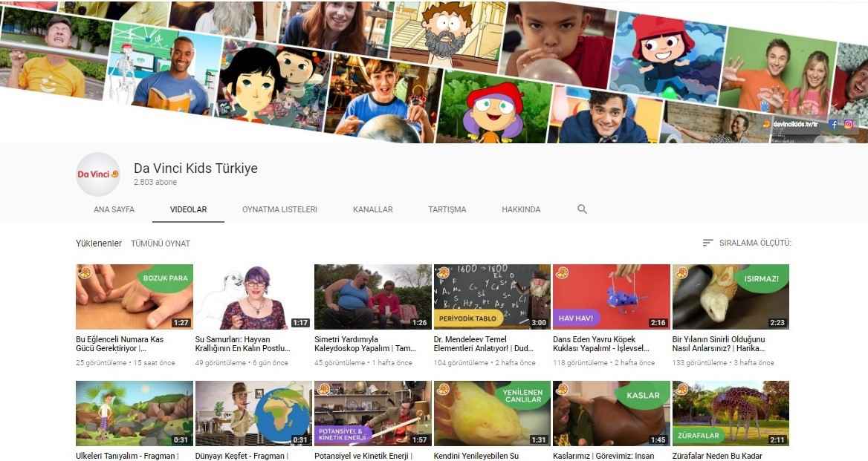Screen dimensions: 868x461
Task: Open the SIRALAMA ÖLÇÜTÜ sort dropdown
Action: (x=754, y=243)
